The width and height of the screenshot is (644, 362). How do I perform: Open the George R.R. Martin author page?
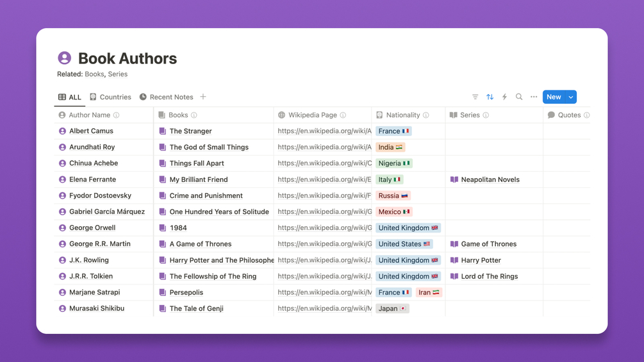click(x=100, y=244)
